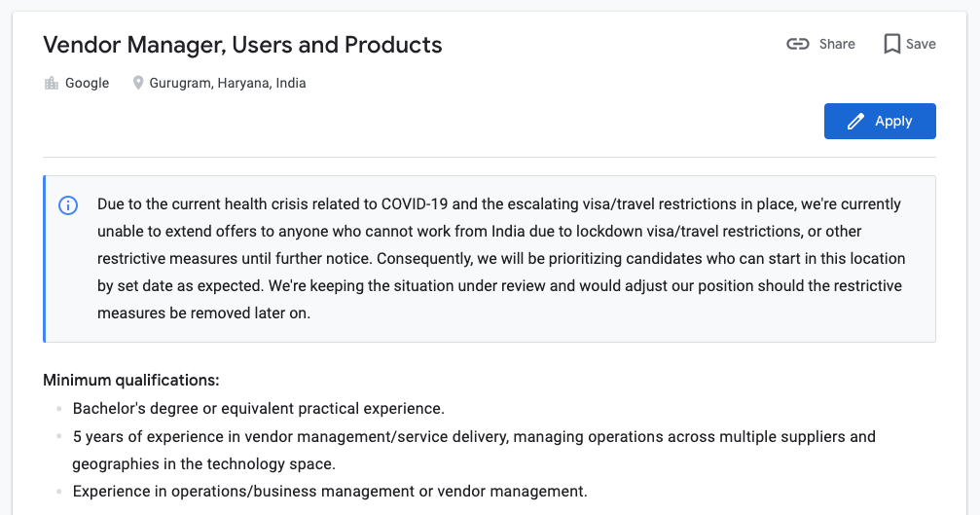Click 'measures be removed later on' text
This screenshot has height=515, width=980.
(x=203, y=313)
